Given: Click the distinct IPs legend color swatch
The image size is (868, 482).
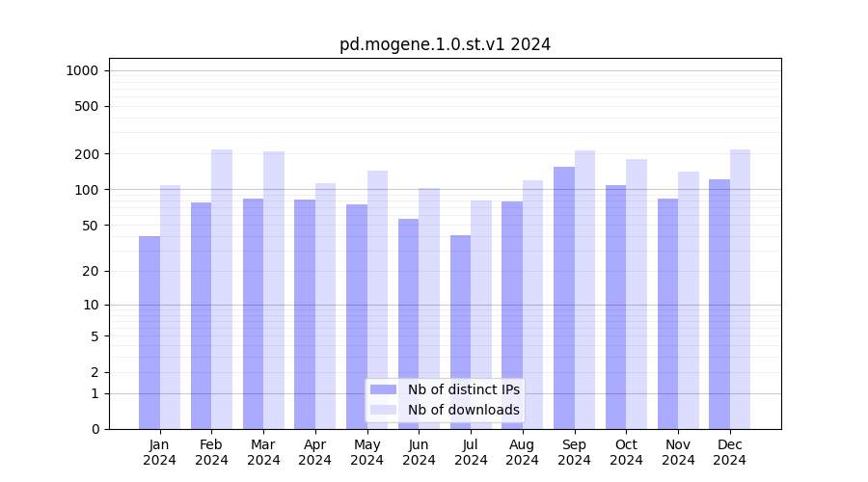Looking at the screenshot, I should [x=383, y=389].
